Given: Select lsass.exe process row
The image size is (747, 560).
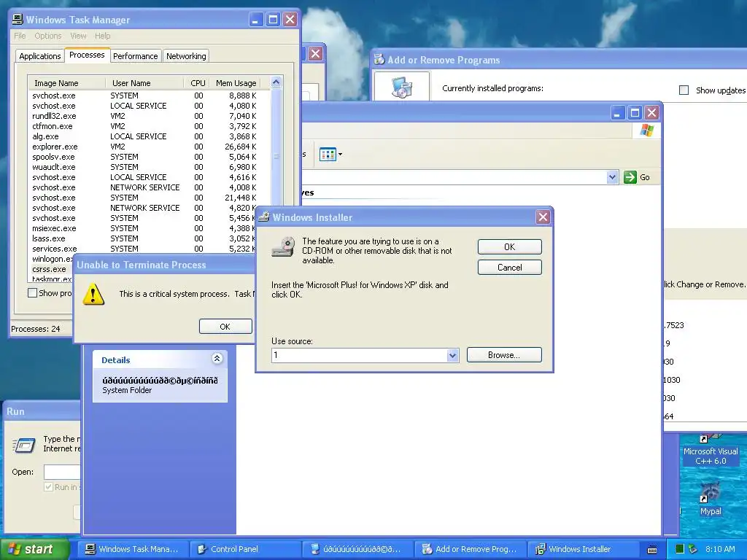Looking at the screenshot, I should (142, 238).
